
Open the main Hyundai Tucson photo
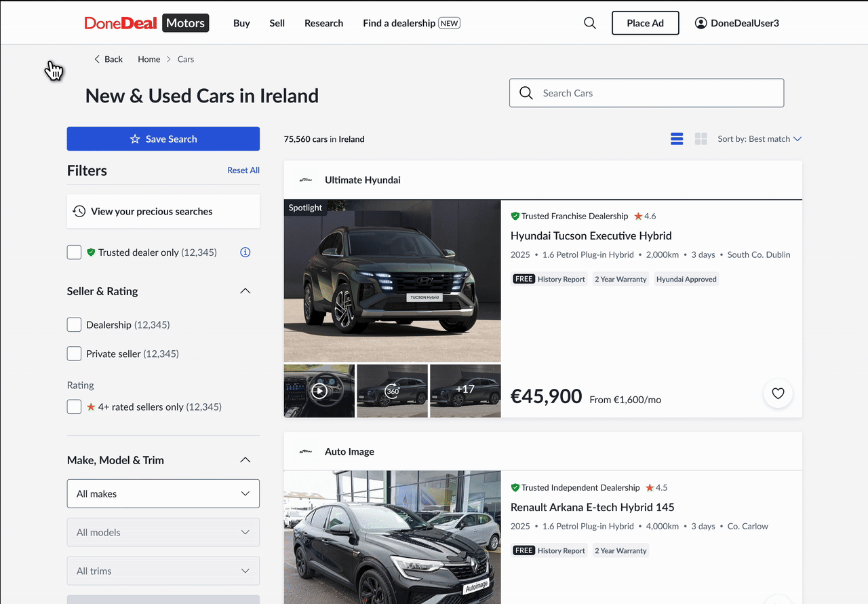click(393, 281)
